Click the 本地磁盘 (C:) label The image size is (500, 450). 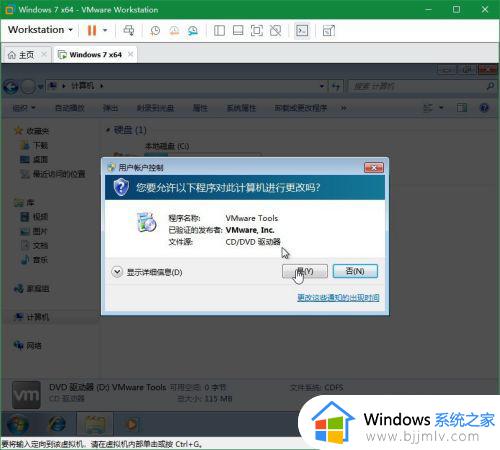coord(167,146)
